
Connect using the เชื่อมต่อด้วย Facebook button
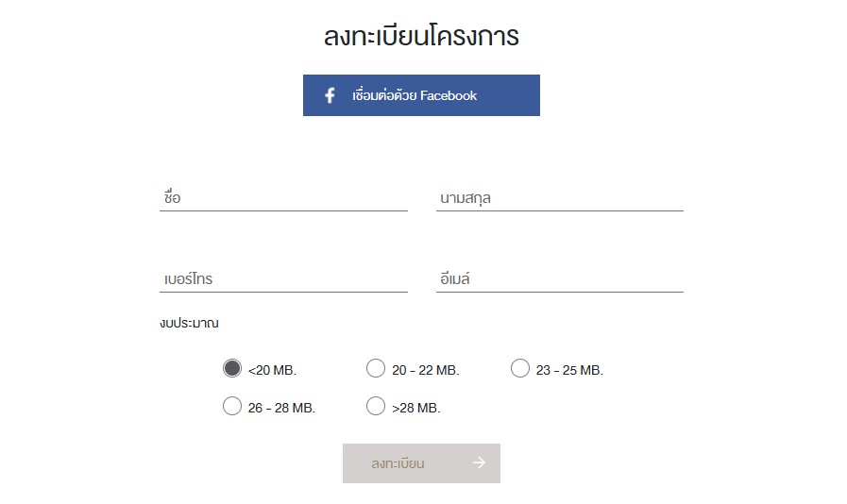421,95
